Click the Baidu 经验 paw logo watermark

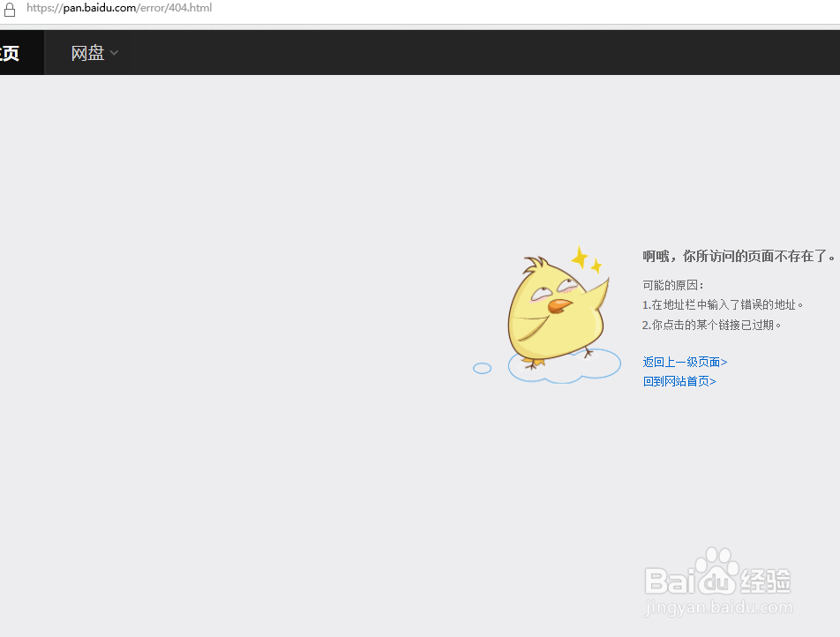716,573
